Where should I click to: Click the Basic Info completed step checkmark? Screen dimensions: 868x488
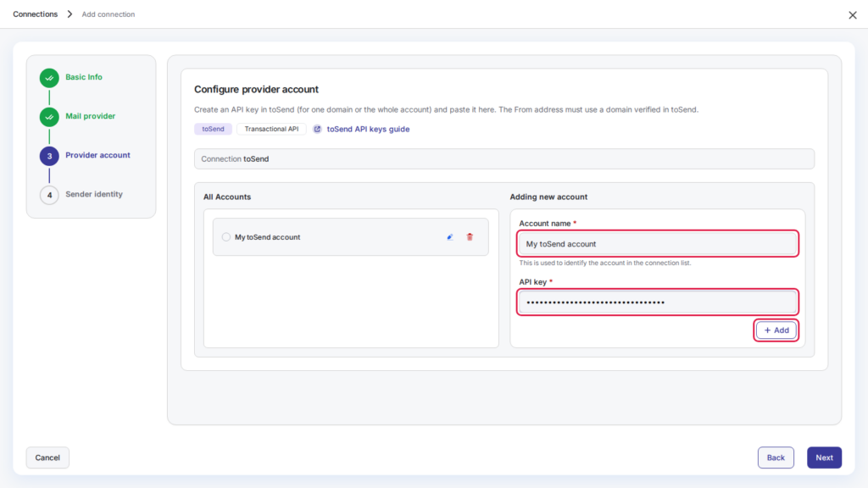coord(49,78)
